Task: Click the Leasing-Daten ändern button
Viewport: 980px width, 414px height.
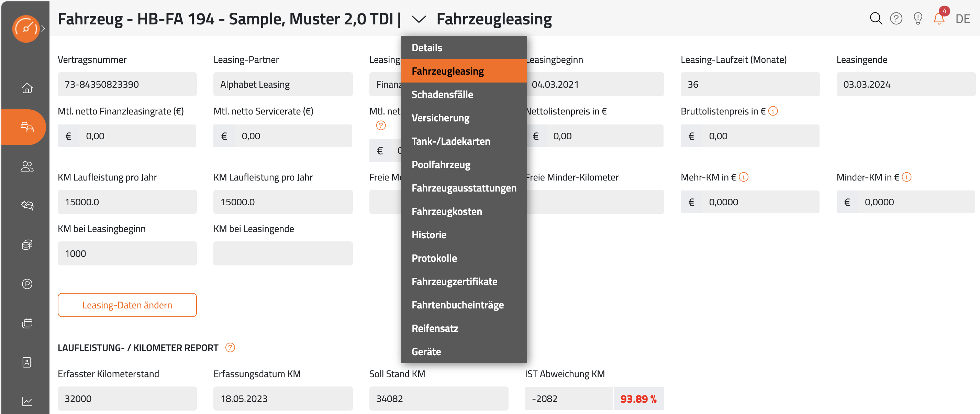Action: [x=127, y=305]
